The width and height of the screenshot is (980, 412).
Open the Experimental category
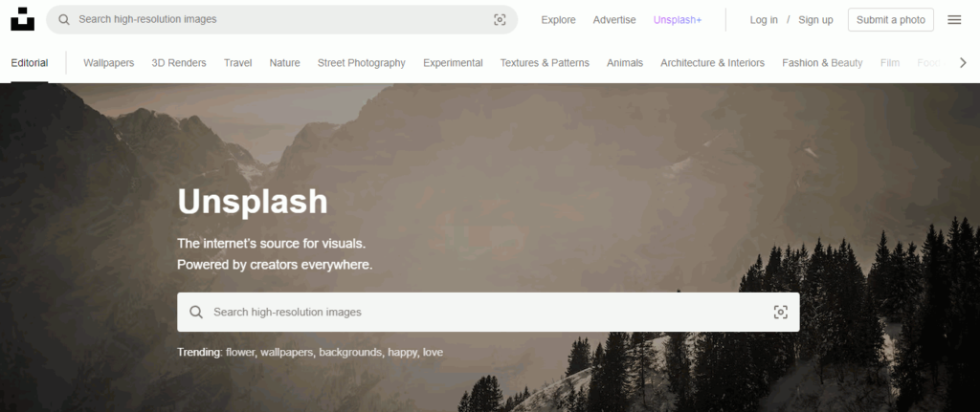pyautogui.click(x=453, y=63)
